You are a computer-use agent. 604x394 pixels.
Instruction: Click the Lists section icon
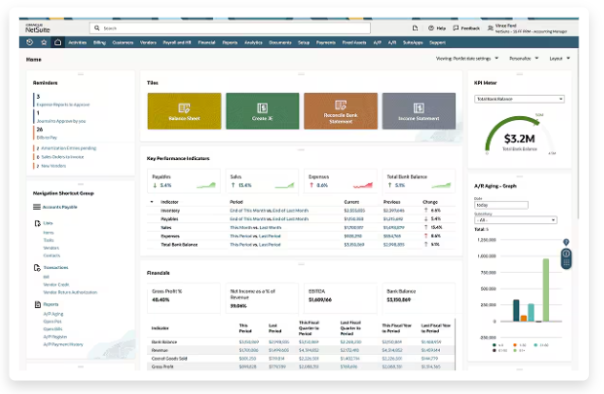[37, 223]
